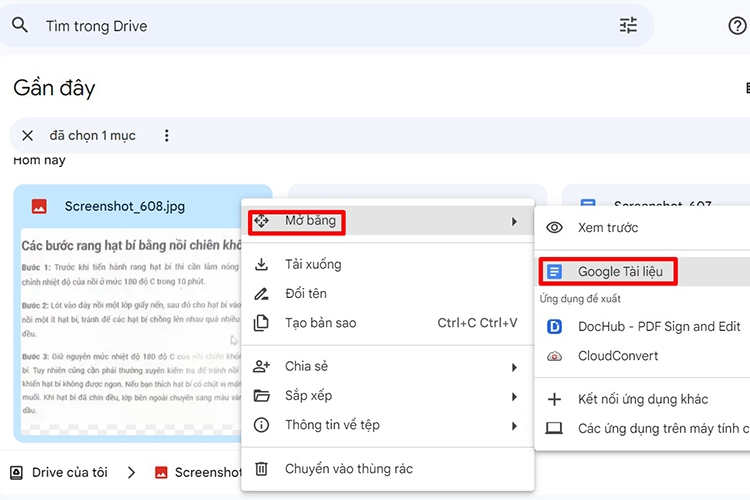Select the Screenshot_607 file card title
This screenshot has width=750, height=500.
coord(662,205)
